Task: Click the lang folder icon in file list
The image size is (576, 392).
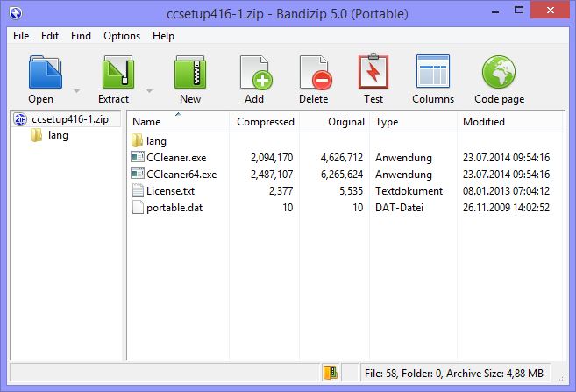Action: (137, 140)
